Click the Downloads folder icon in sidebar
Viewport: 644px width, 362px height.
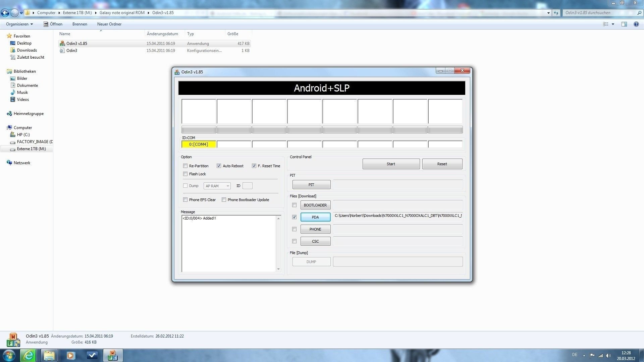[13, 50]
